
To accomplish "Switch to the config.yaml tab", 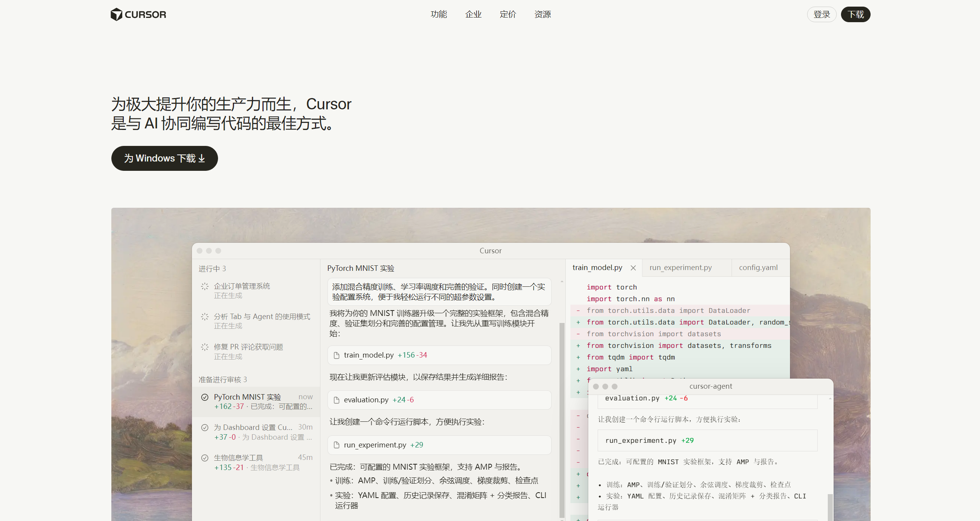I will (758, 267).
